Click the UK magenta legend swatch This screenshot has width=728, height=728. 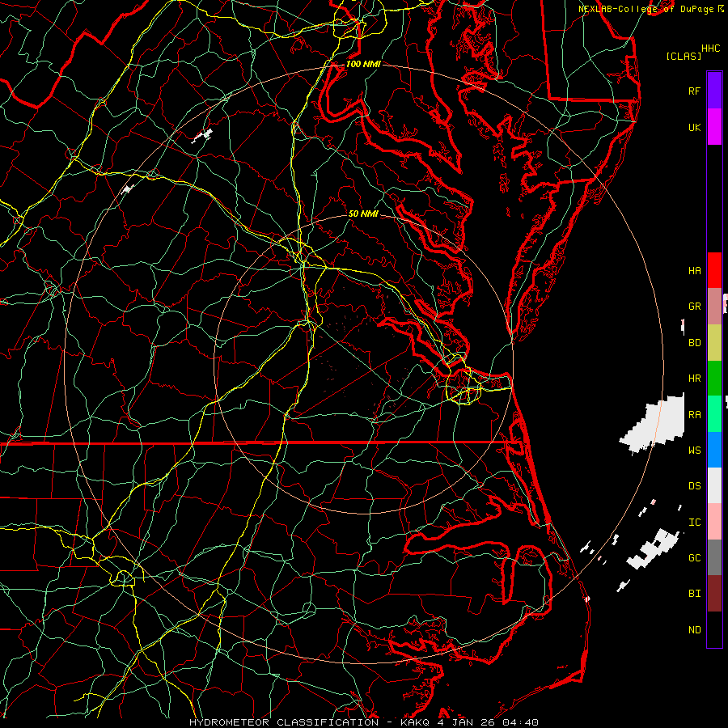(x=714, y=127)
